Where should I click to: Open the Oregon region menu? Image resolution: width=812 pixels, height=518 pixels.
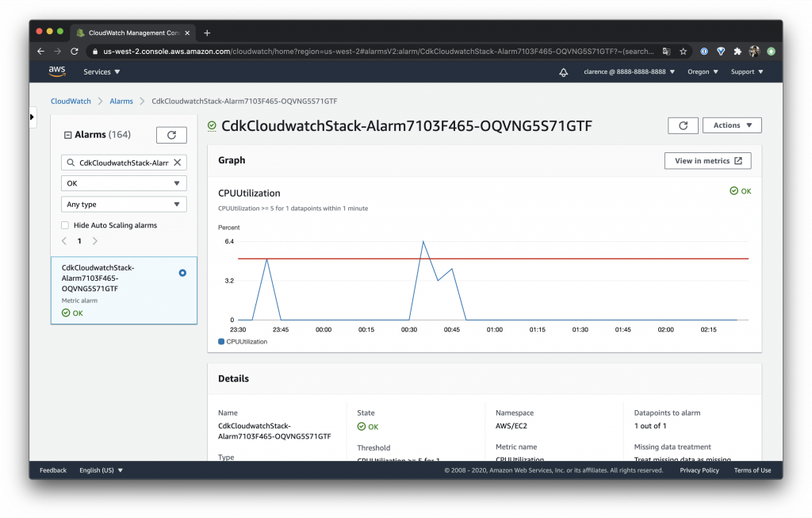click(x=703, y=72)
